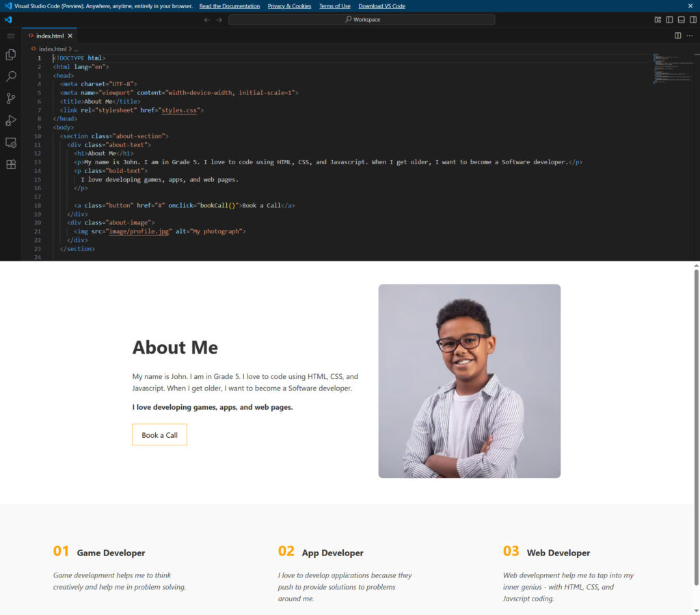The image size is (700, 615).
Task: Toggle the Primary Side Bar visibility
Action: [669, 20]
